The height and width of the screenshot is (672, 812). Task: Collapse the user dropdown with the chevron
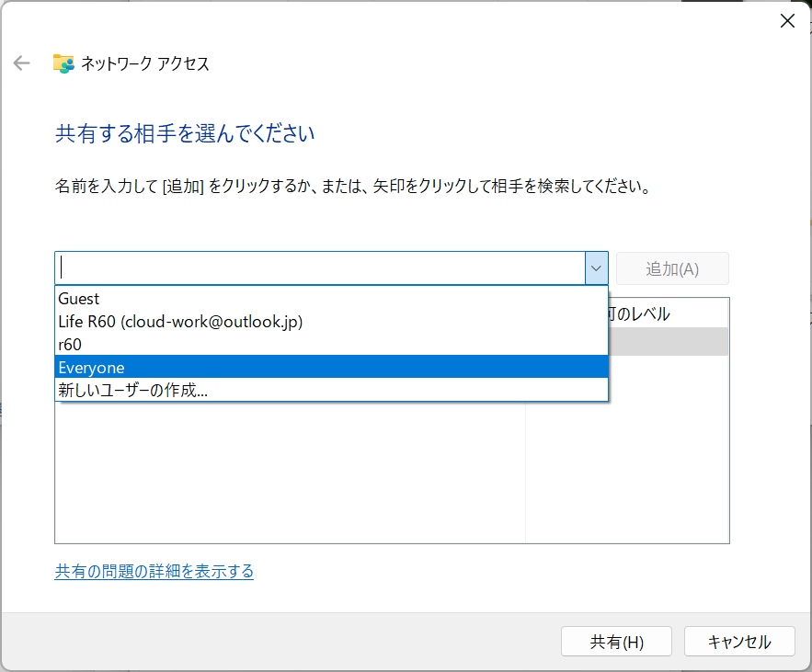pyautogui.click(x=596, y=268)
